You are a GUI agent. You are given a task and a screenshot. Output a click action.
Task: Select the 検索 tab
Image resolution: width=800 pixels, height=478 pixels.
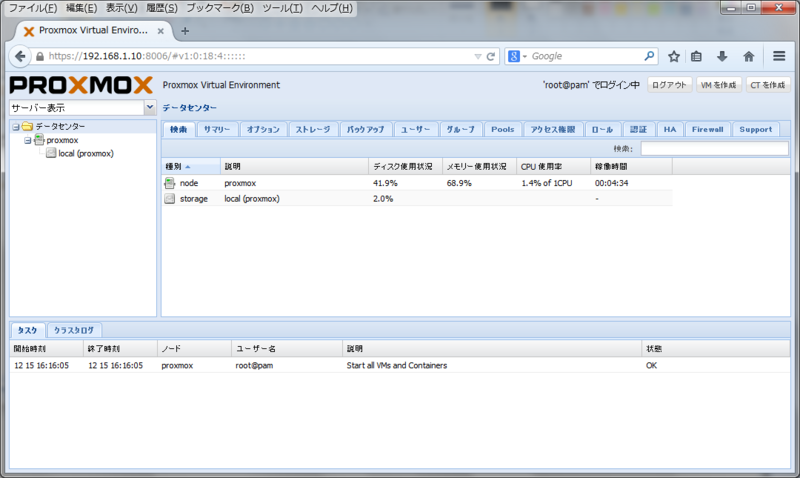(179, 130)
